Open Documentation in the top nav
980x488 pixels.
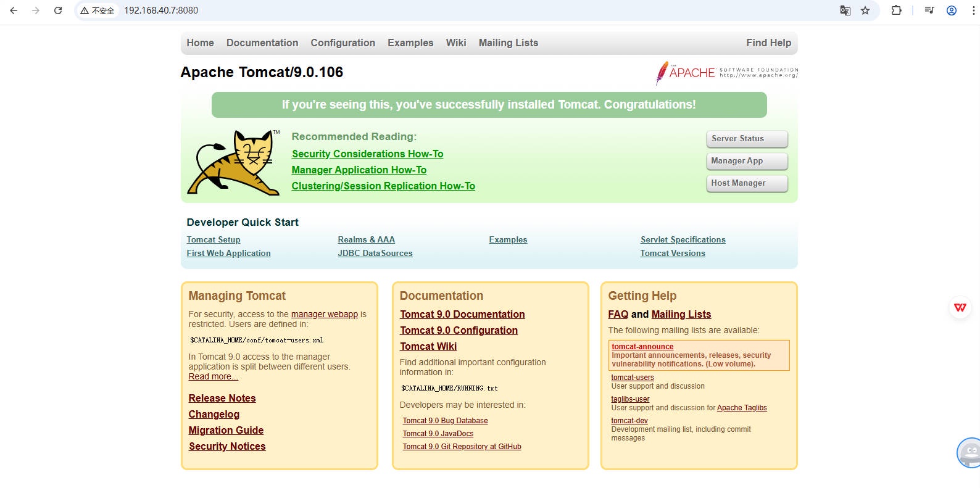coord(262,43)
